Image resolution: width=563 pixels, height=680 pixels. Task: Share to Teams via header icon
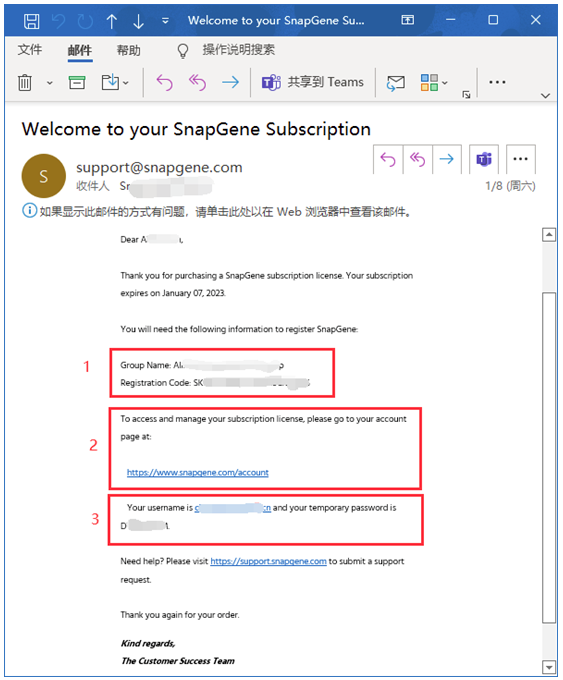[484, 159]
